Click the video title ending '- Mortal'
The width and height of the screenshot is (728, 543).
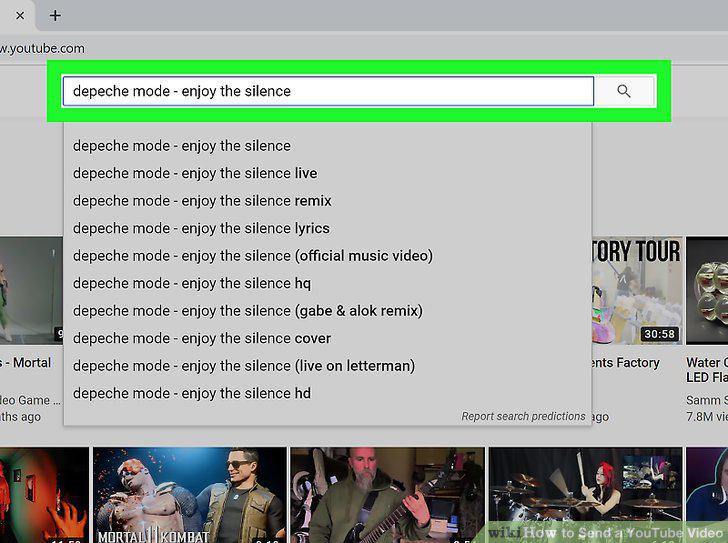click(x=26, y=362)
